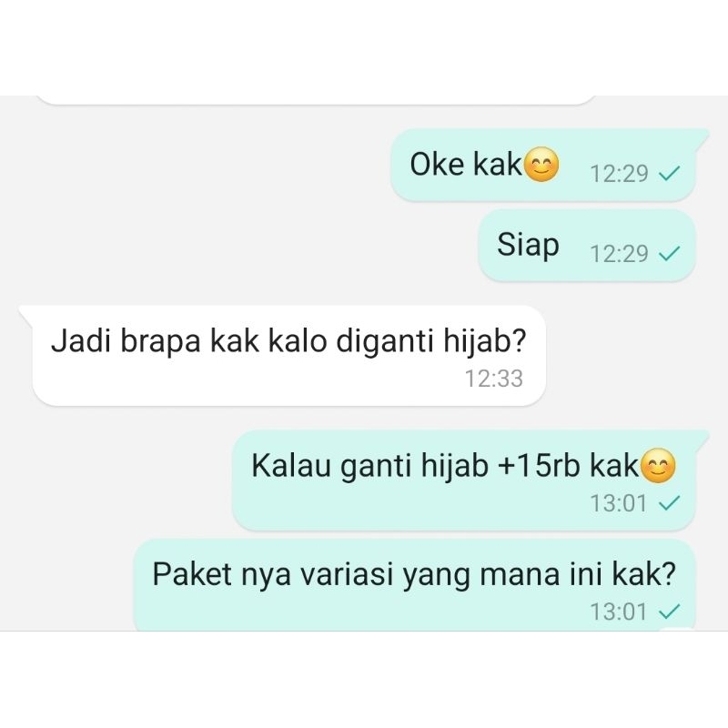
Task: Tap the 12:29 timestamp beside "Oke kak"
Action: point(619,174)
